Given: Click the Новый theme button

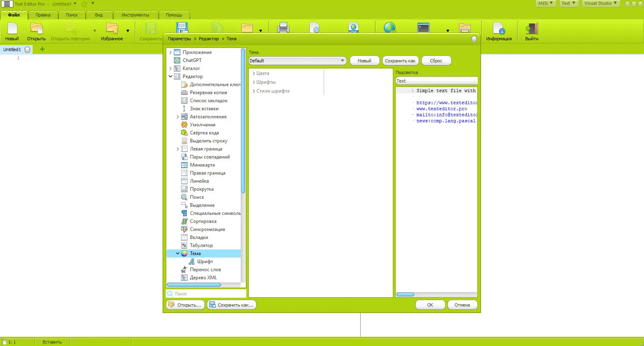Looking at the screenshot, I should coord(365,61).
